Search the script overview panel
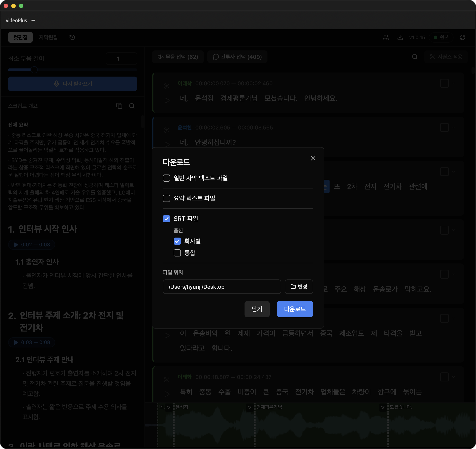This screenshot has width=476, height=449. click(x=132, y=106)
